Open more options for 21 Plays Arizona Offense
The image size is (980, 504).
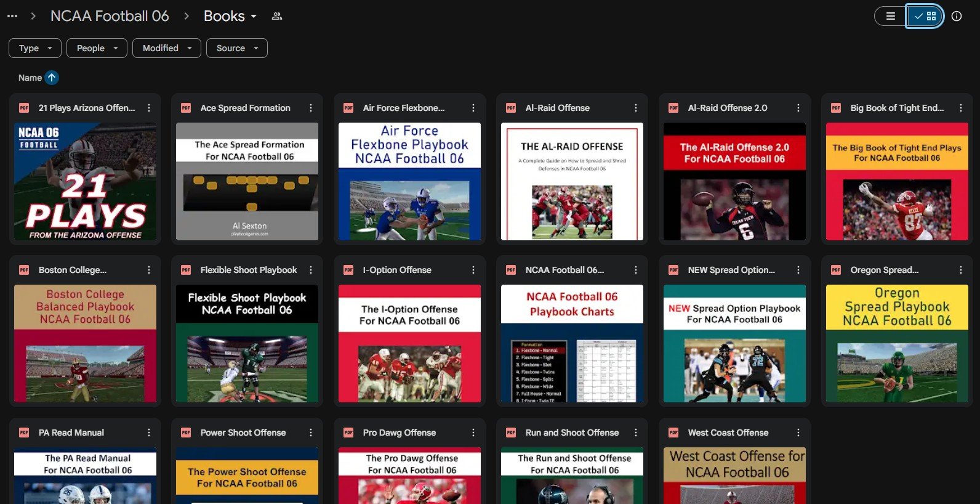tap(149, 108)
